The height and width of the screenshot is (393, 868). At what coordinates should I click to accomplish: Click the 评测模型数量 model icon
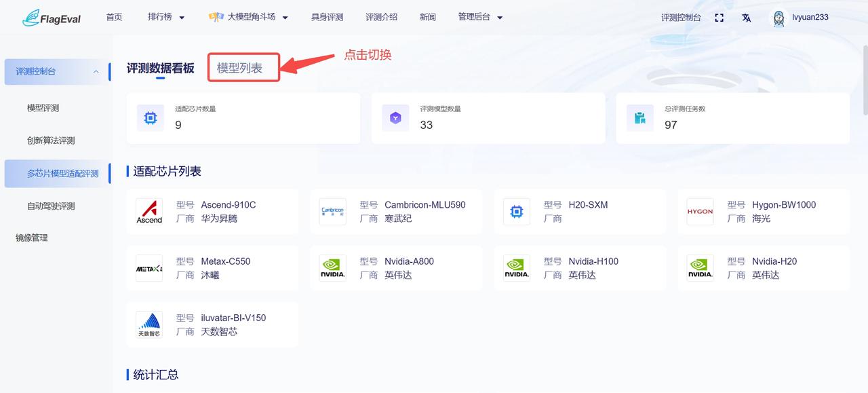tap(395, 118)
